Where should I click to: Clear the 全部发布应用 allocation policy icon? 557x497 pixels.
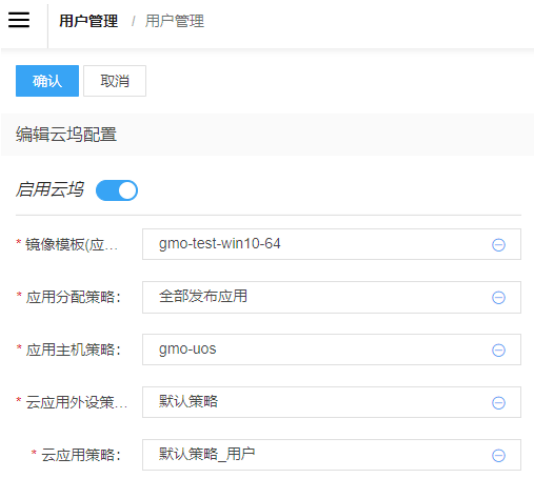coord(498,297)
